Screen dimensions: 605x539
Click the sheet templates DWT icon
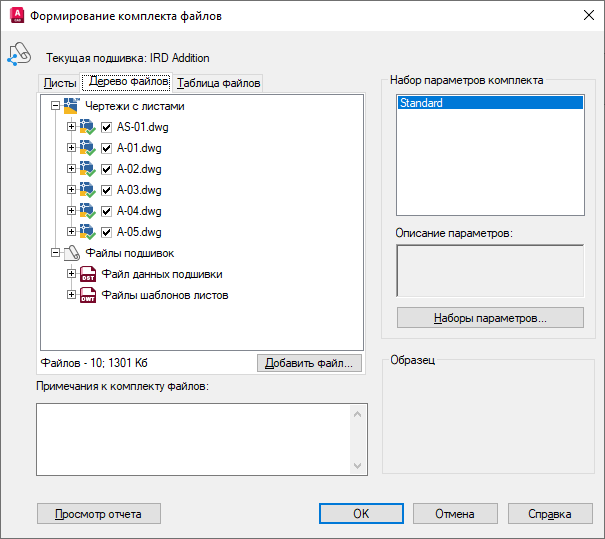(88, 295)
